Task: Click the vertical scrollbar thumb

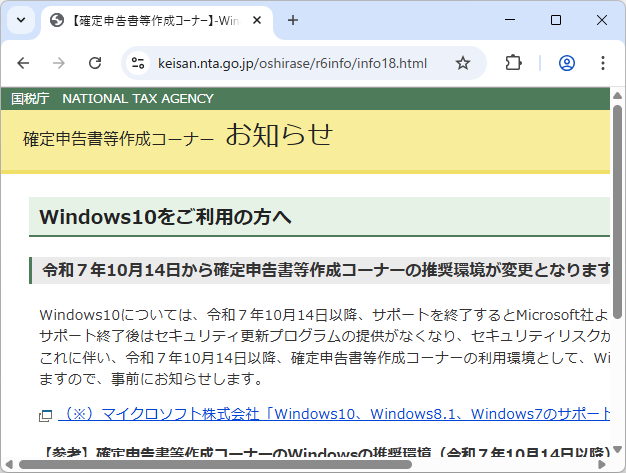Action: pyautogui.click(x=617, y=212)
